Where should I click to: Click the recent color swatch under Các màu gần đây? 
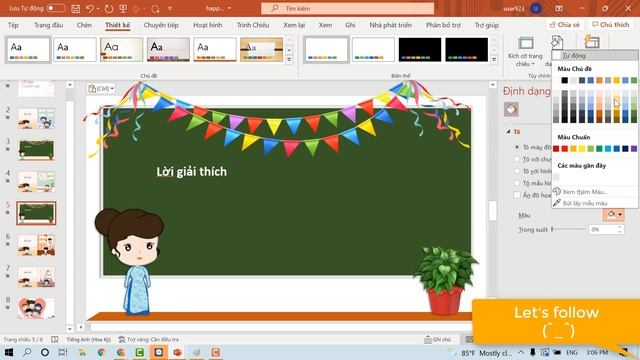[x=556, y=177]
